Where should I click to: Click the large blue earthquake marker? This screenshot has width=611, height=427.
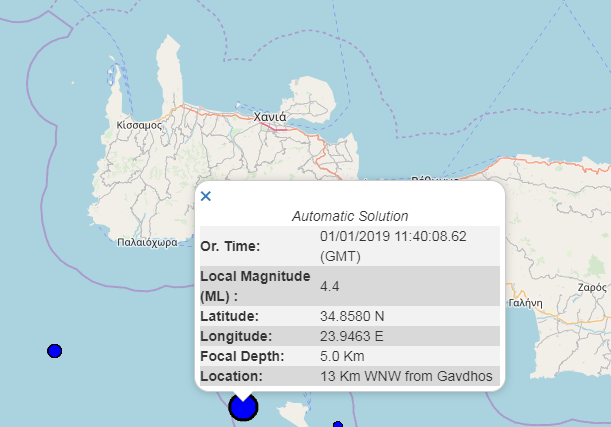[x=243, y=407]
